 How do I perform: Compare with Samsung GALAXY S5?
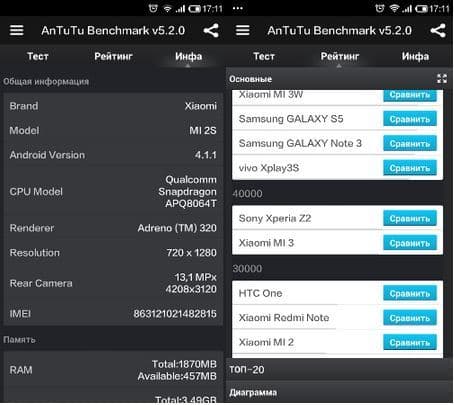click(410, 119)
